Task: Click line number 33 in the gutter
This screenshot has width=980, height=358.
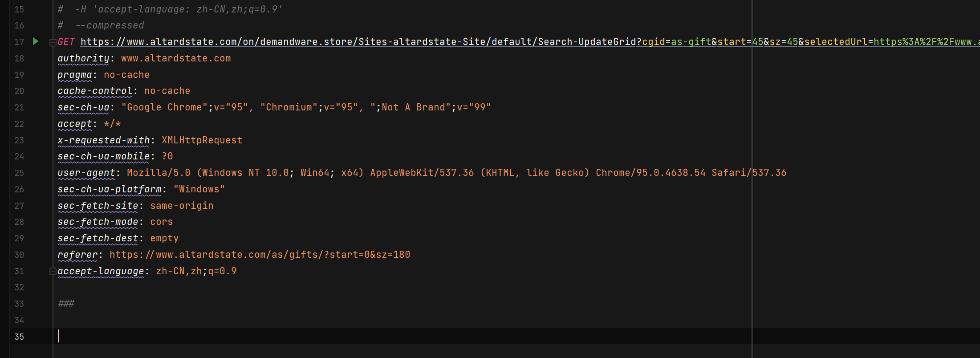Action: [19, 304]
